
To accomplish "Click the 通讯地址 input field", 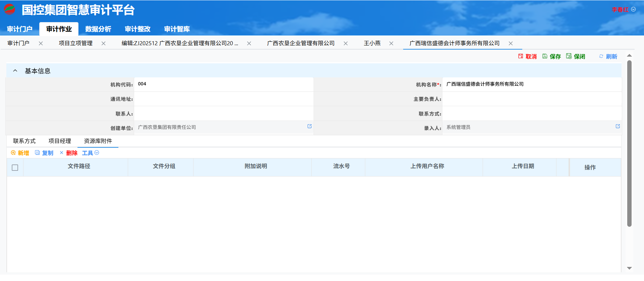I will (x=224, y=99).
